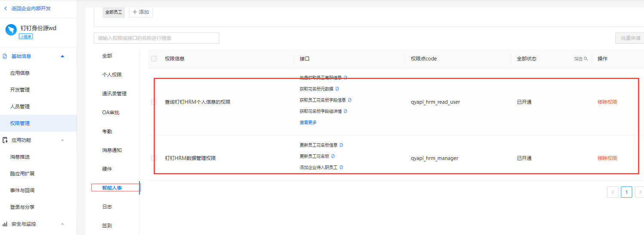The width and height of the screenshot is (644, 235).
Task: Click the + 添加 button
Action: (x=140, y=12)
